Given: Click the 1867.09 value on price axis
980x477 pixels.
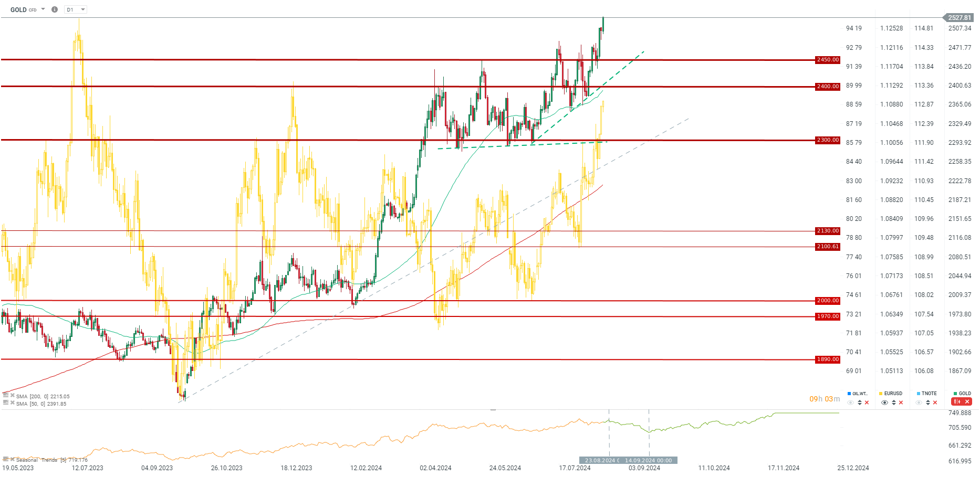Looking at the screenshot, I should [x=960, y=371].
